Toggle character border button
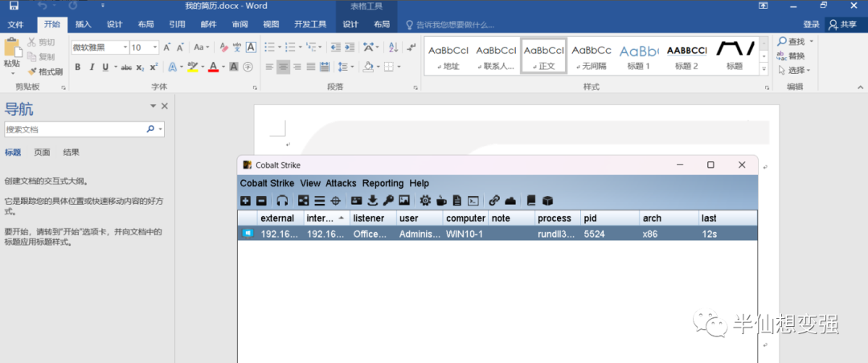The image size is (868, 363). point(251,47)
